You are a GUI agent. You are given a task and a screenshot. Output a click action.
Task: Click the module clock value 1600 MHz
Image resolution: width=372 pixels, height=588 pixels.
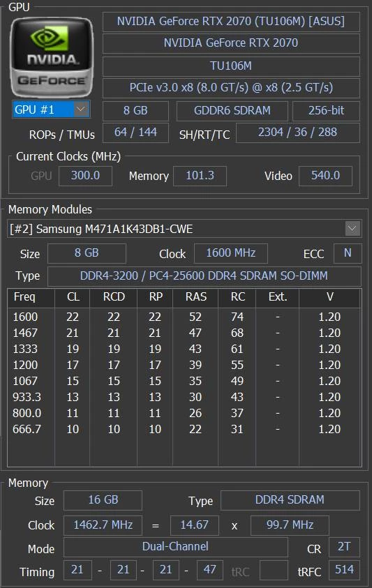pyautogui.click(x=230, y=253)
